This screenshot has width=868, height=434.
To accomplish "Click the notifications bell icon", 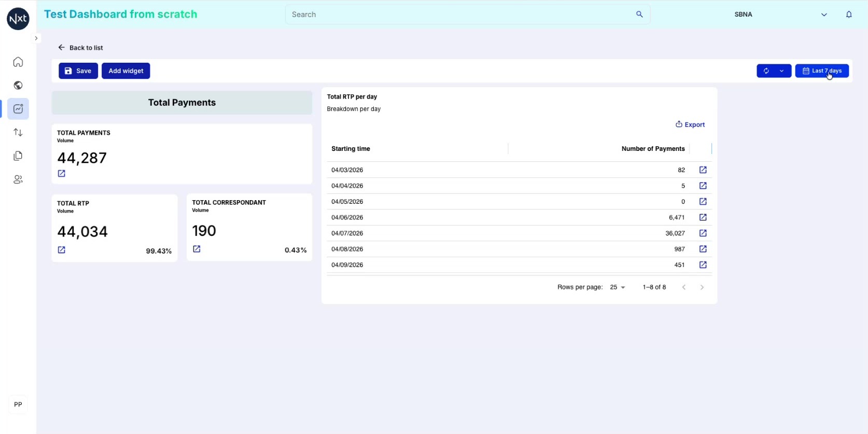I will point(849,15).
